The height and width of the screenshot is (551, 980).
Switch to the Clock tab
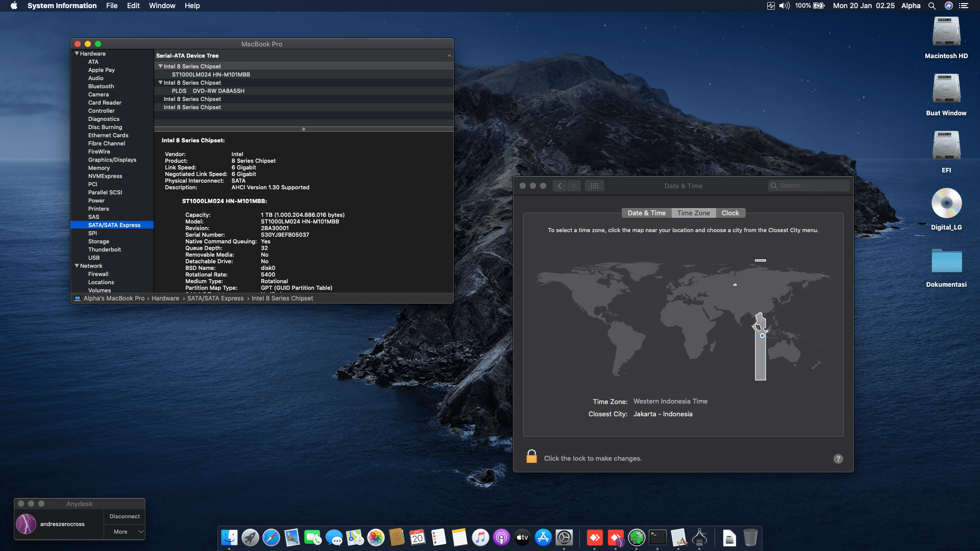[730, 213]
